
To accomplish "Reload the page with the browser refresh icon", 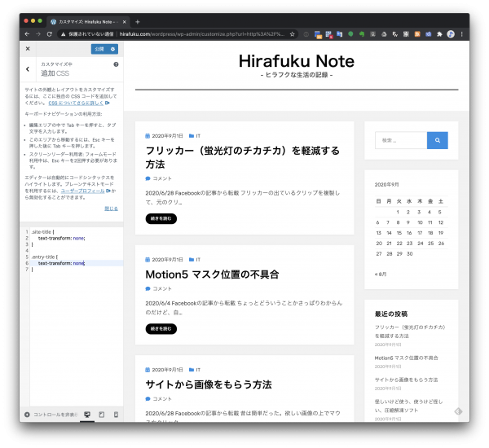I will point(50,34).
